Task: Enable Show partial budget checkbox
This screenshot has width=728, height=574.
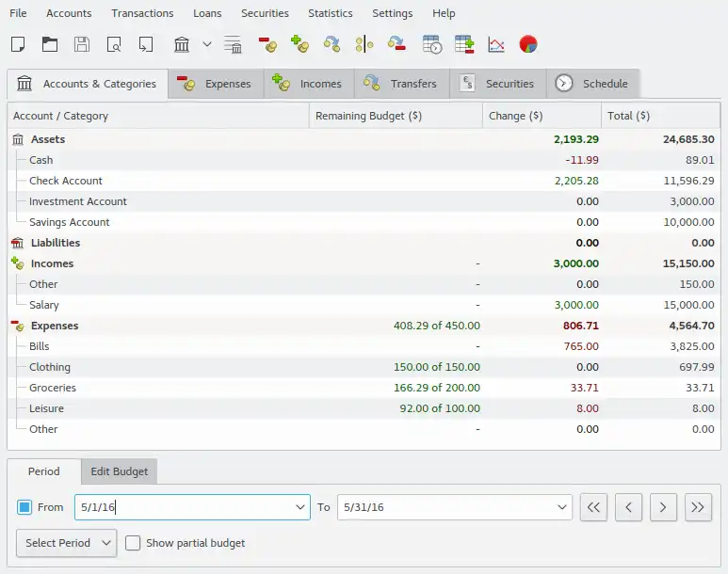Action: click(133, 543)
